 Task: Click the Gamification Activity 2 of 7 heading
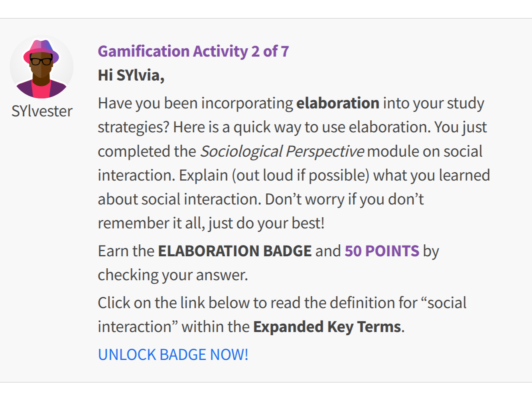[193, 51]
